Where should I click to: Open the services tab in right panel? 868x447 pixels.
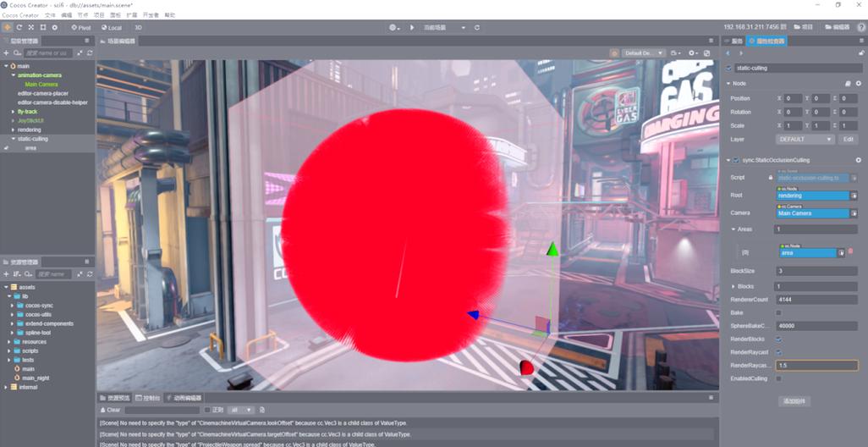733,41
